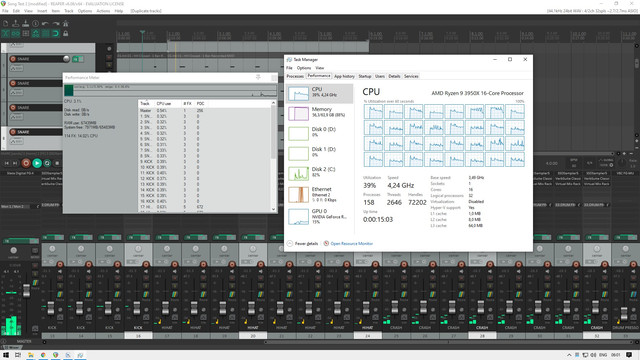Click the green Play transport button

(x=37, y=163)
